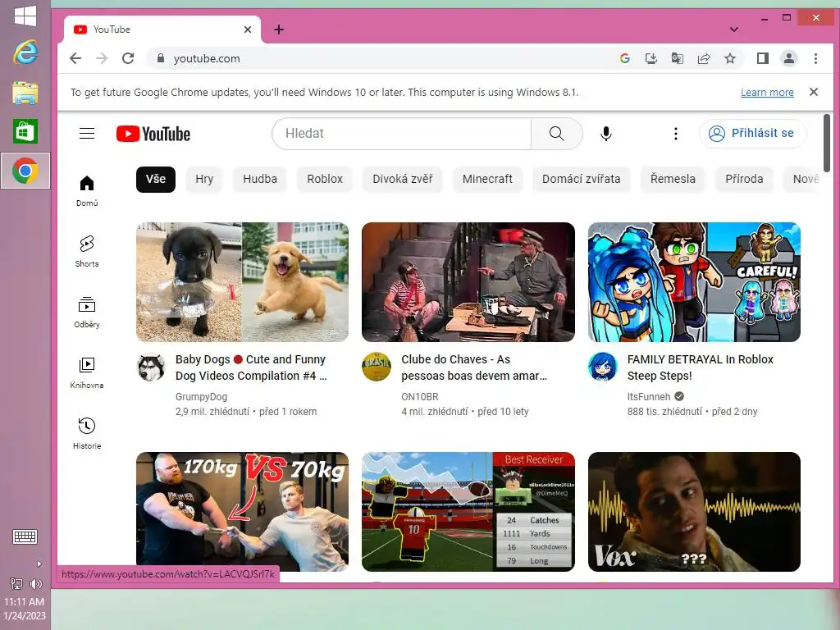Screen dimensions: 840x630
Task: Select the Minecraft filter chip
Action: (487, 179)
